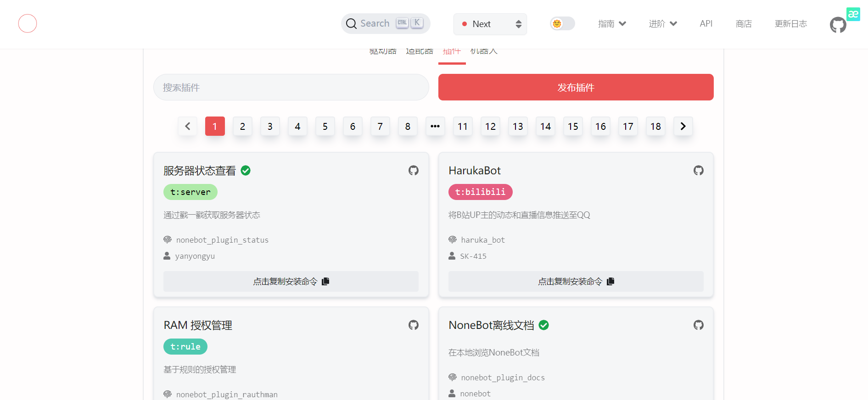Click the 发布插件 button
Image resolution: width=868 pixels, height=400 pixels.
click(576, 87)
